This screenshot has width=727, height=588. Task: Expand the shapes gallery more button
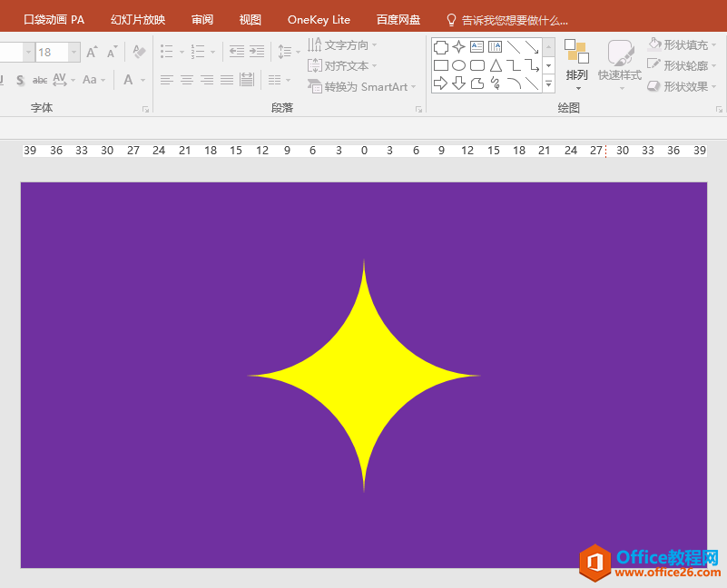click(548, 83)
